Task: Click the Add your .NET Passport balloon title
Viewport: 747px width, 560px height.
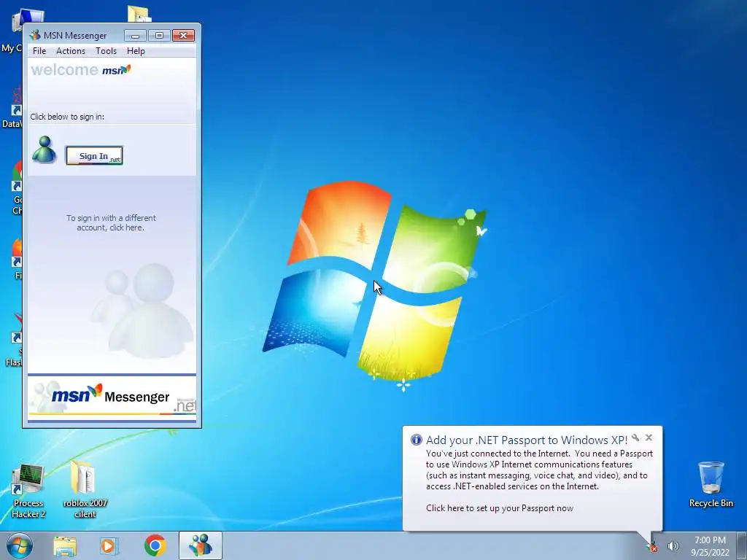Action: [x=527, y=440]
